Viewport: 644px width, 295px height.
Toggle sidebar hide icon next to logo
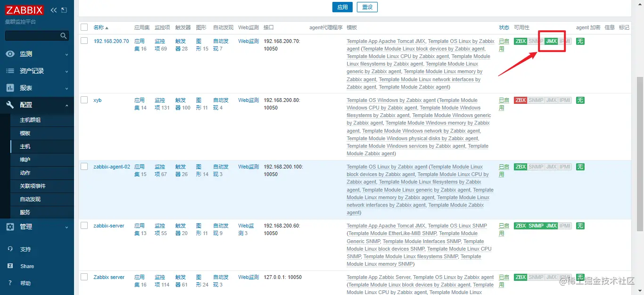64,10
